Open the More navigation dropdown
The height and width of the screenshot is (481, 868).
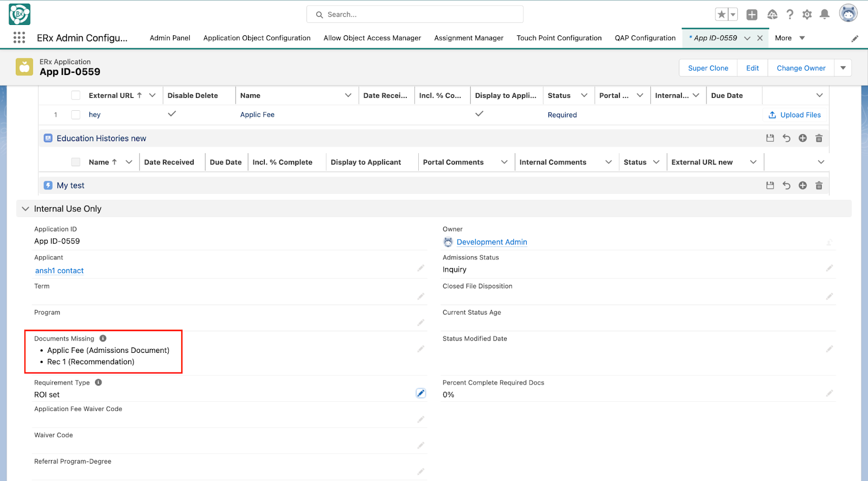point(789,38)
